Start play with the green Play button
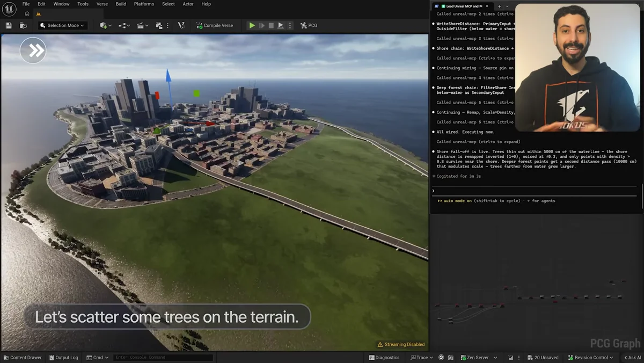 (252, 25)
